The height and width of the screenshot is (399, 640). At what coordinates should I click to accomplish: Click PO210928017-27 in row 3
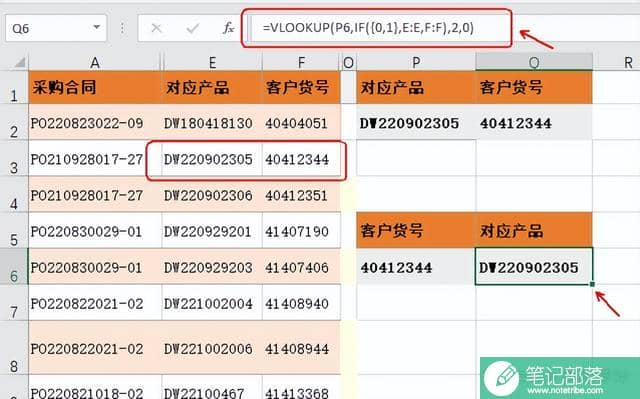point(95,159)
